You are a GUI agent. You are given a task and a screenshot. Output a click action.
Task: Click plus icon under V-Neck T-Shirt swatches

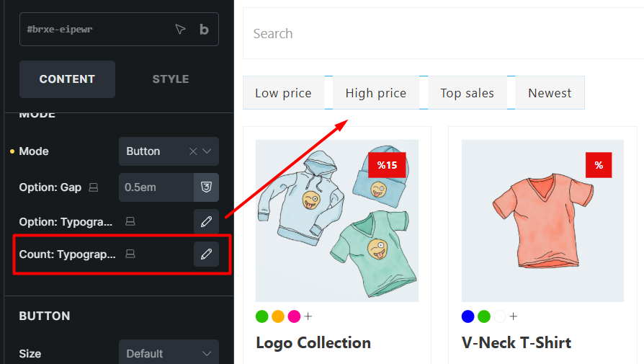click(x=514, y=316)
